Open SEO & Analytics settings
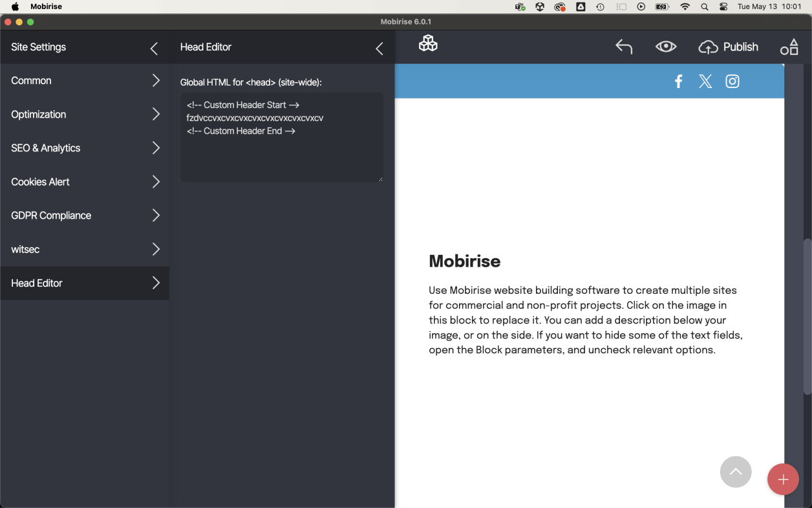The image size is (812, 508). (85, 148)
